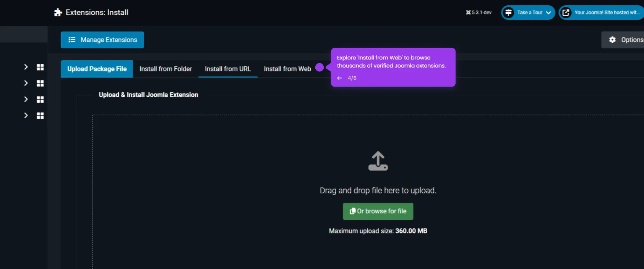This screenshot has width=644, height=269.
Task: Expand the third sidebar menu chevron
Action: point(26,99)
